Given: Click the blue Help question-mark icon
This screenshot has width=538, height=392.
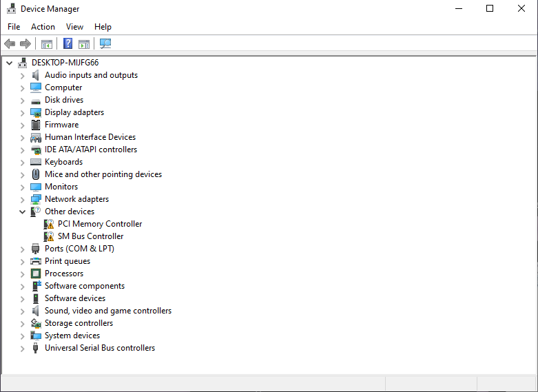Looking at the screenshot, I should click(68, 43).
